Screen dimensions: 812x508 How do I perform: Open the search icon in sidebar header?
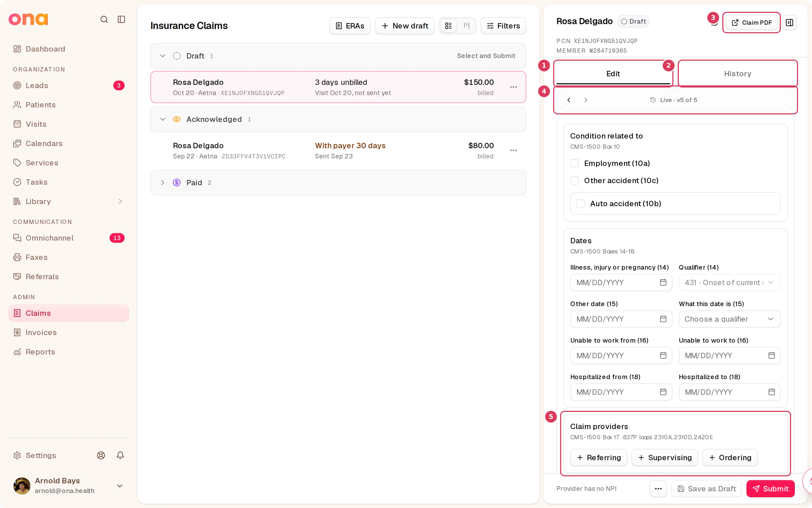click(x=104, y=20)
